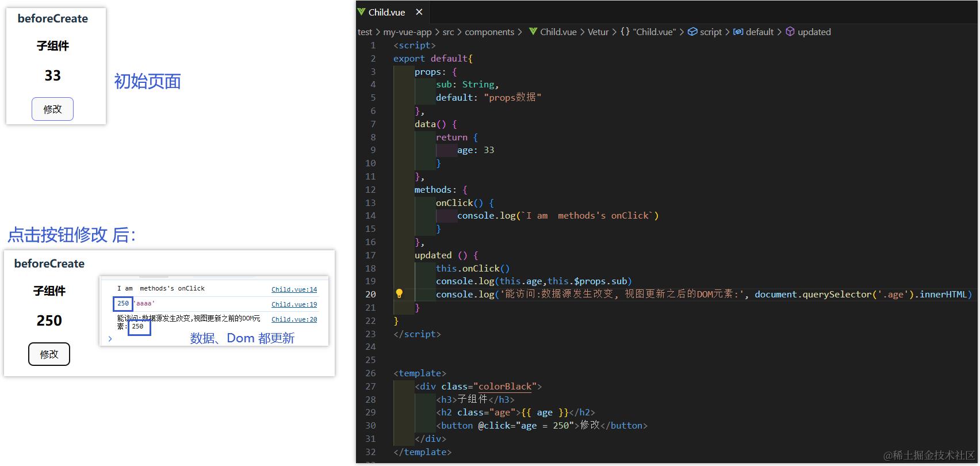This screenshot has height=466, width=980.
Task: Click the "I am methods's onClick" console message
Action: pos(160,289)
